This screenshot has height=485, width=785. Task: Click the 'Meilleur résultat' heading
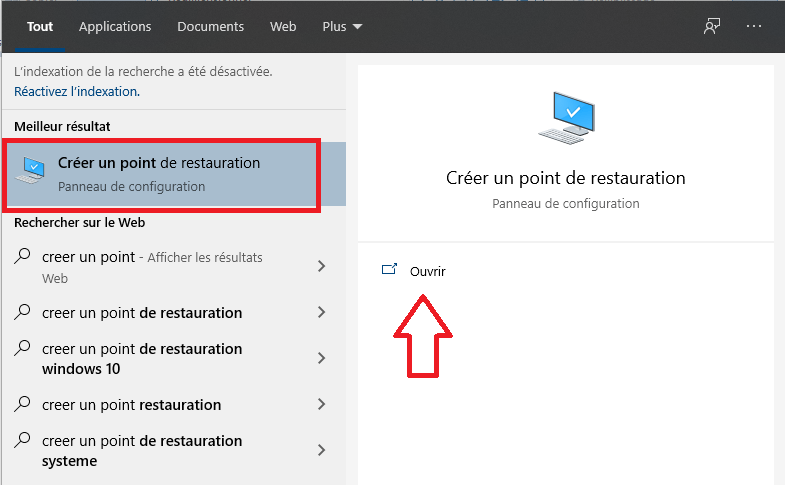point(62,127)
